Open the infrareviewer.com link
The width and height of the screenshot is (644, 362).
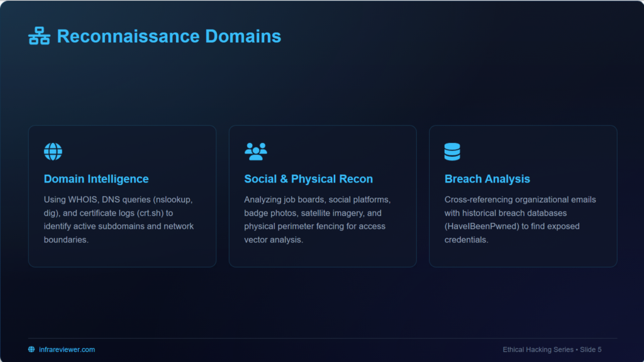pos(67,349)
